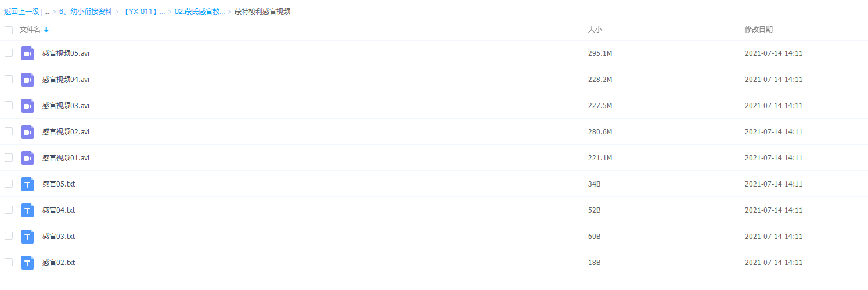Tick the select-all checkbox beside 文件名
868x290 pixels.
click(x=9, y=30)
